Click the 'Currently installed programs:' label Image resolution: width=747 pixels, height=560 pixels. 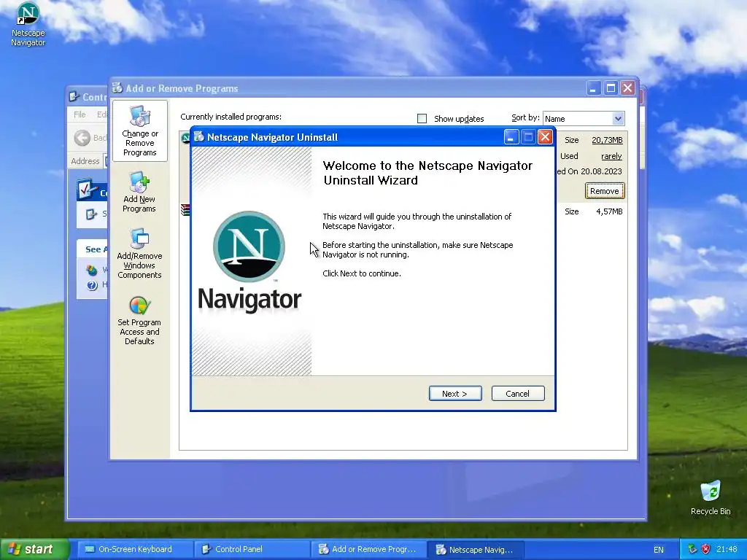coord(231,117)
